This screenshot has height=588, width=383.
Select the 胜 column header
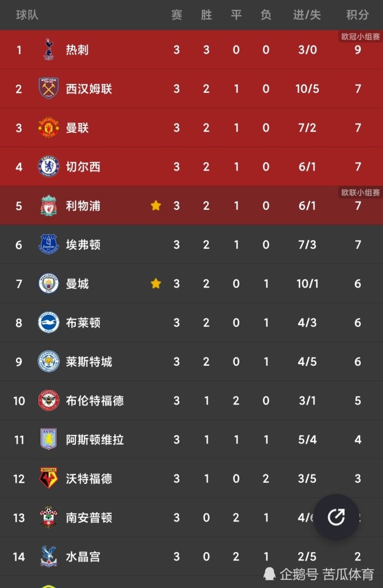pyautogui.click(x=207, y=15)
